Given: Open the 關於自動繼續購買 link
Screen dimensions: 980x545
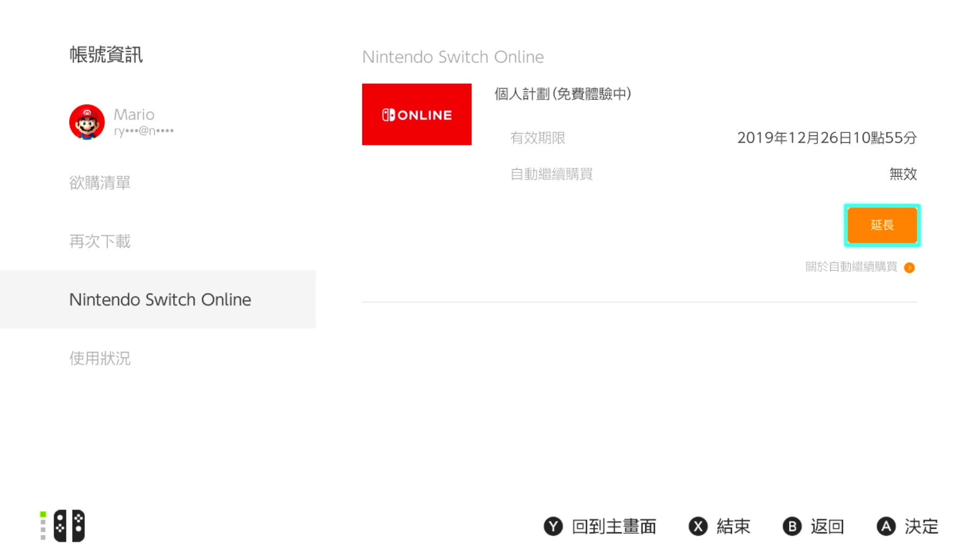Looking at the screenshot, I should pos(851,267).
